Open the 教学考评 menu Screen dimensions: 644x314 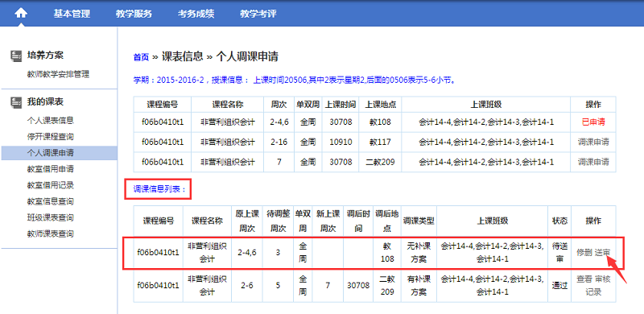point(258,14)
